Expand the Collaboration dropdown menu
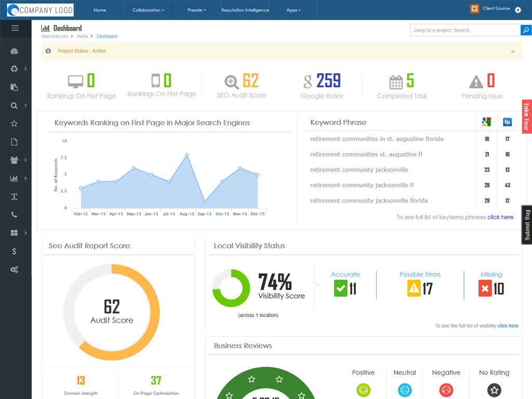The width and height of the screenshot is (532, 399). 148,10
